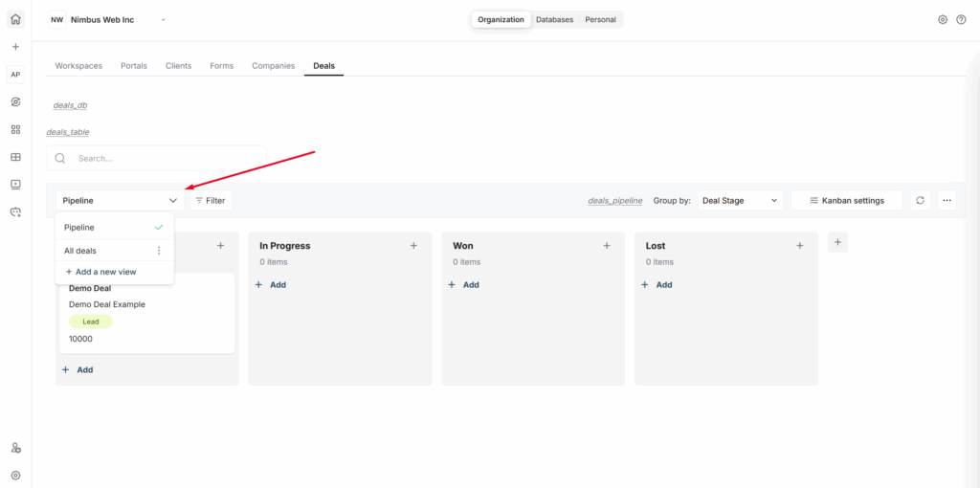This screenshot has height=488, width=980.
Task: Expand the Nimbus Web Inc organization switcher
Action: pos(164,19)
